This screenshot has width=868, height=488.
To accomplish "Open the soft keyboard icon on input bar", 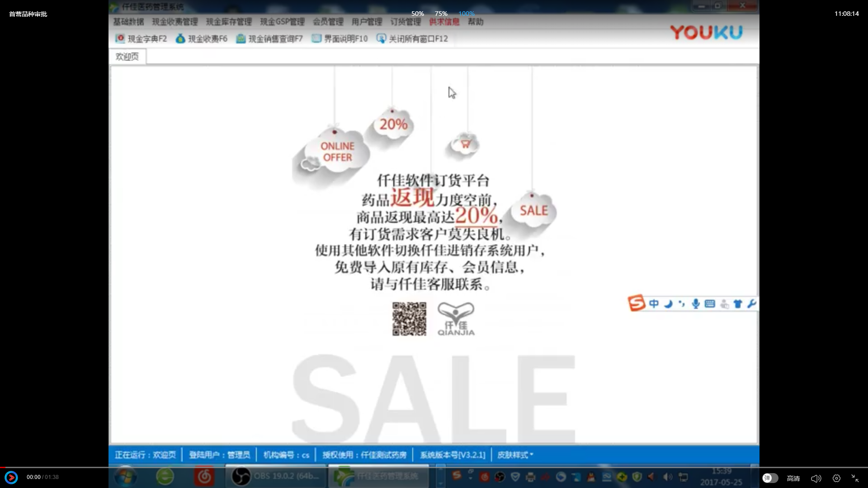I will pos(710,304).
